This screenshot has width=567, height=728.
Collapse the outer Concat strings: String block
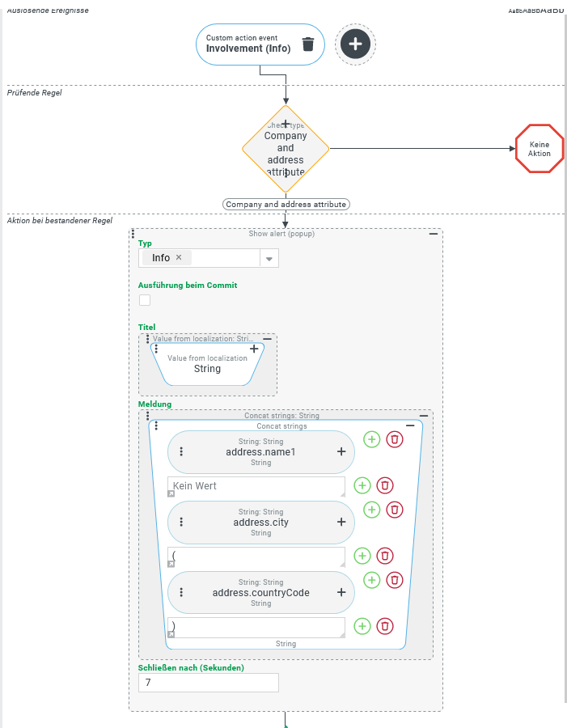click(424, 416)
